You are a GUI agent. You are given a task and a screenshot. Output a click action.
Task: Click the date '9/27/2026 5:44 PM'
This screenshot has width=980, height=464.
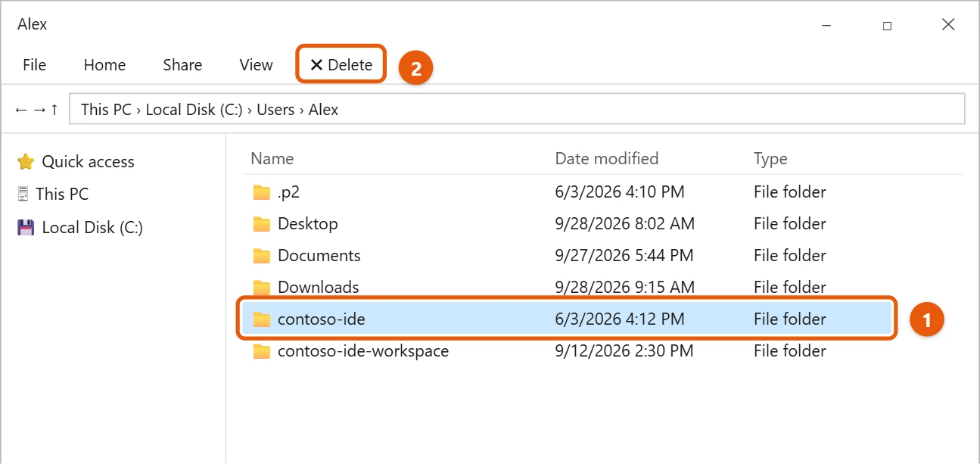click(x=624, y=256)
